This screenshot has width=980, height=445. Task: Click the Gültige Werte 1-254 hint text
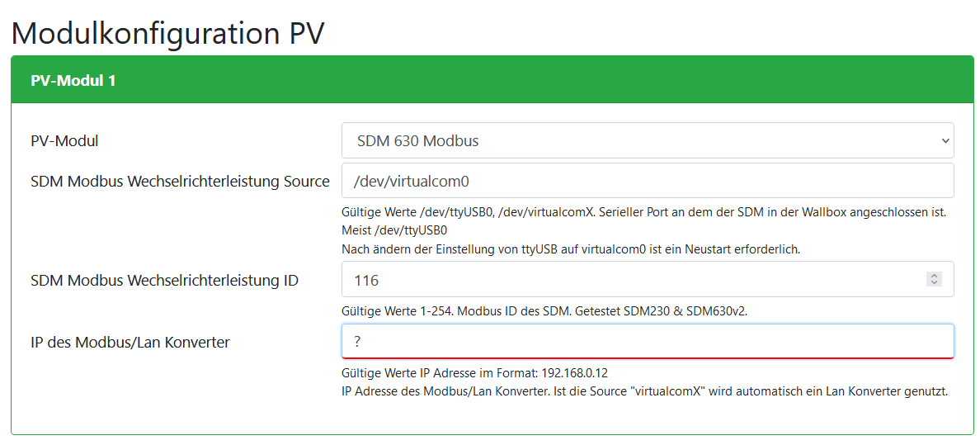544,311
